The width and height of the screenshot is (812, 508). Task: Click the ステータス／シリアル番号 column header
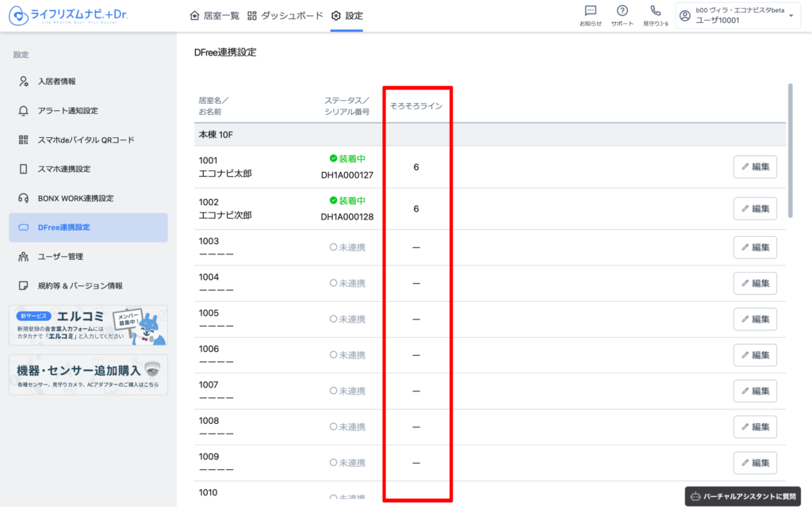coord(347,105)
